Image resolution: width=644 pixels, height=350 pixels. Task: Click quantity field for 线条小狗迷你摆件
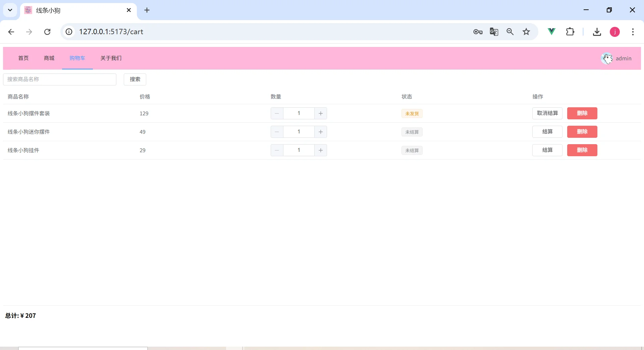click(x=299, y=132)
